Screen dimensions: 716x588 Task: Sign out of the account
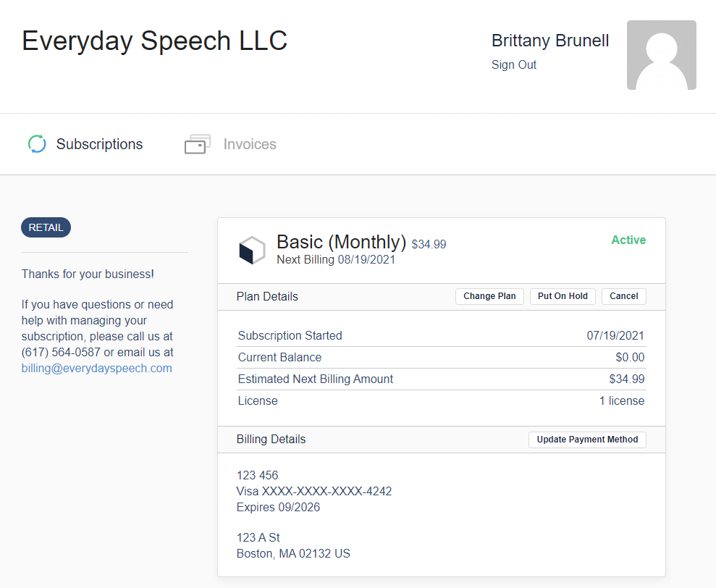point(514,65)
